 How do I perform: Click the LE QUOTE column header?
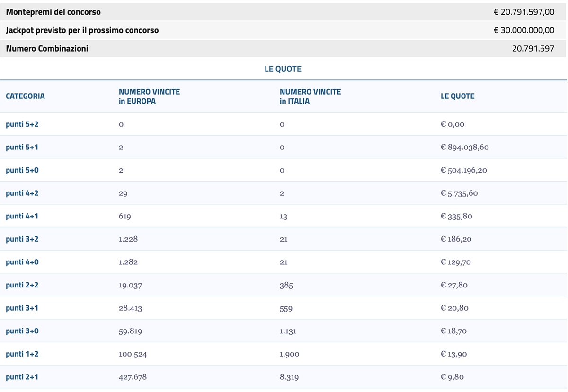click(x=457, y=96)
